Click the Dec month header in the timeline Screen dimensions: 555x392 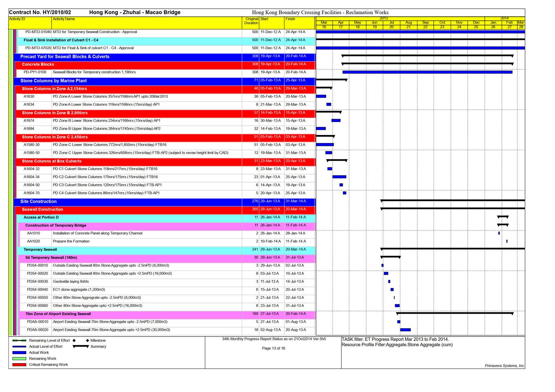[x=476, y=22]
